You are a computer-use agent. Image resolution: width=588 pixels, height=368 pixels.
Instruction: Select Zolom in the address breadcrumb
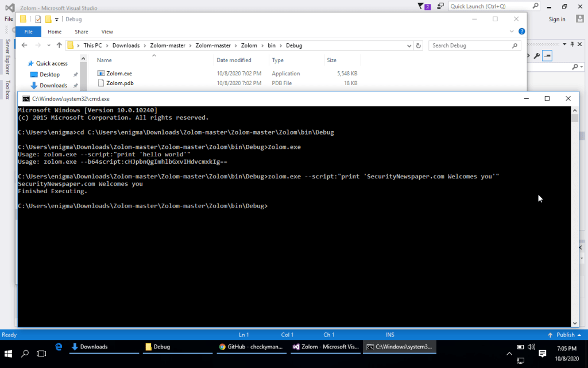point(249,45)
